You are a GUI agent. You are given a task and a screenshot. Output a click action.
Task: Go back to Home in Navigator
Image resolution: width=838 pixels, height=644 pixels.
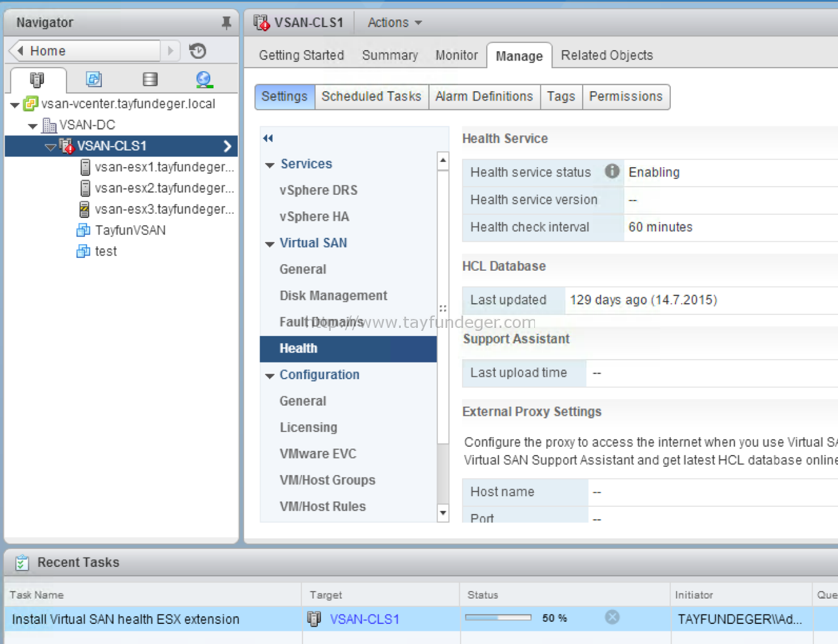coord(85,51)
